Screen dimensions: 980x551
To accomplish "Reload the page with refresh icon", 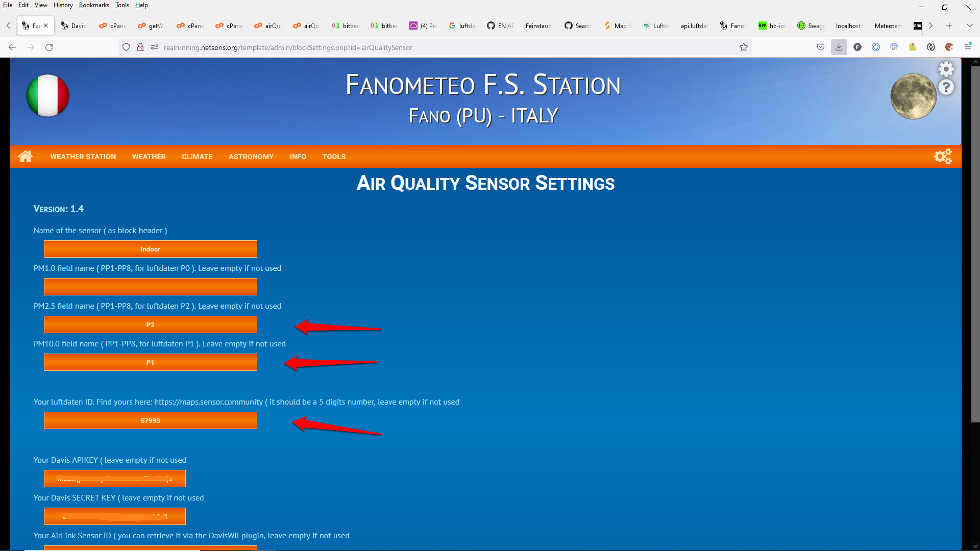I will pos(49,47).
